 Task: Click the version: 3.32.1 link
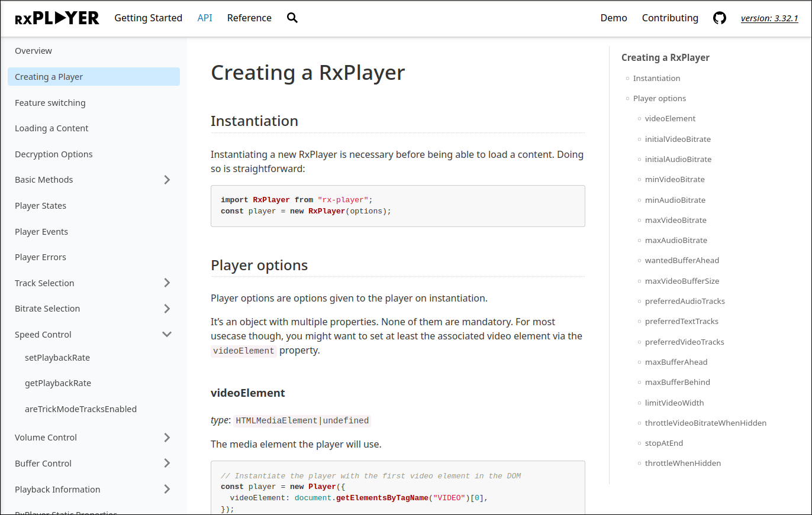pyautogui.click(x=769, y=18)
